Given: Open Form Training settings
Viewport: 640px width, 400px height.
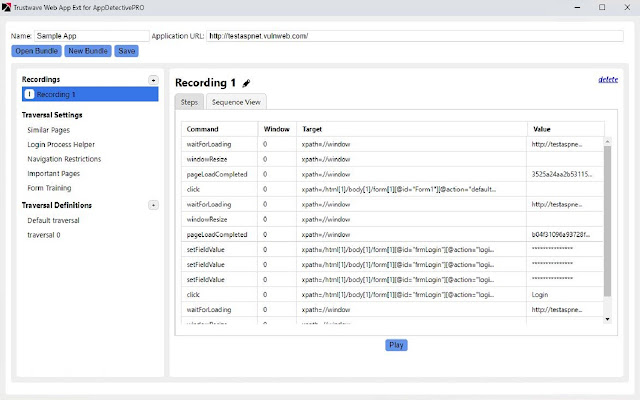Looking at the screenshot, I should [x=49, y=188].
